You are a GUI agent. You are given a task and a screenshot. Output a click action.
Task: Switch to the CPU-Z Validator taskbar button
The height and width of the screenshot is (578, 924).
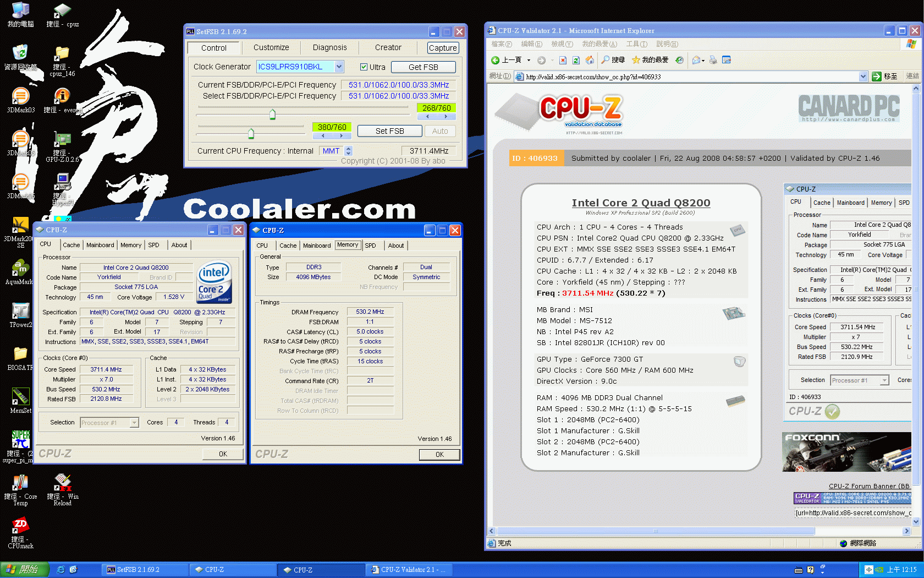409,570
